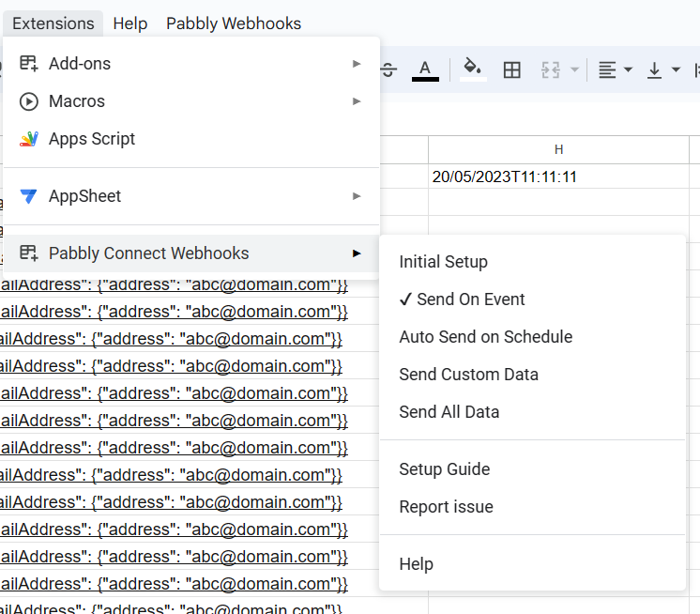
Task: Click the vertical align icon
Action: (x=654, y=70)
